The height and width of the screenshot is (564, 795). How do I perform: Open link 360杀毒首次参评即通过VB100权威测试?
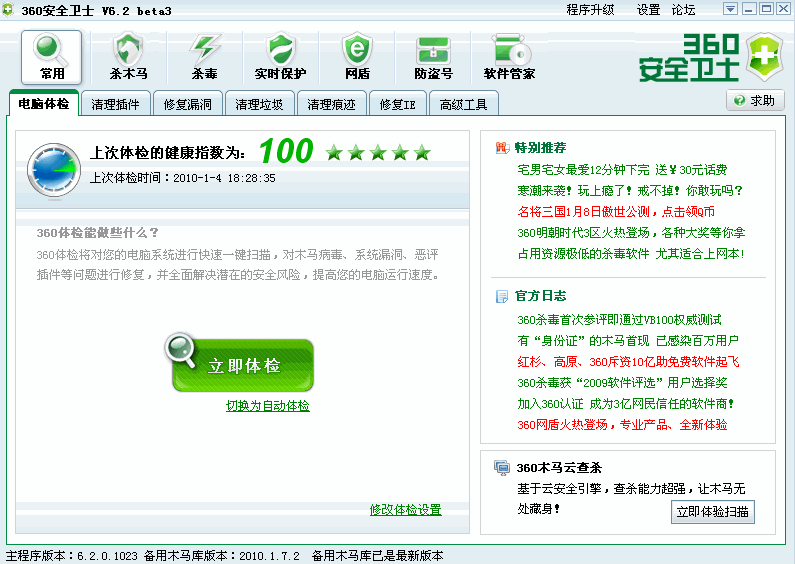(619, 320)
